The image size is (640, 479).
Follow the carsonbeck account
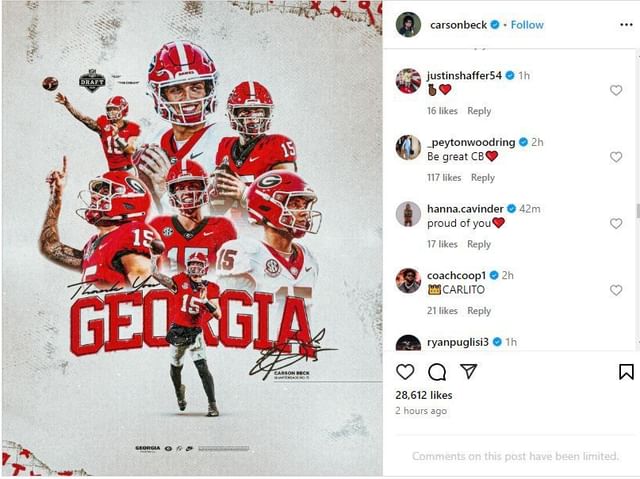coord(527,25)
